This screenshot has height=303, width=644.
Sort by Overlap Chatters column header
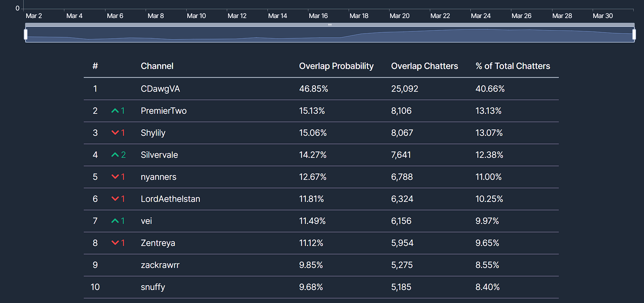pos(424,66)
